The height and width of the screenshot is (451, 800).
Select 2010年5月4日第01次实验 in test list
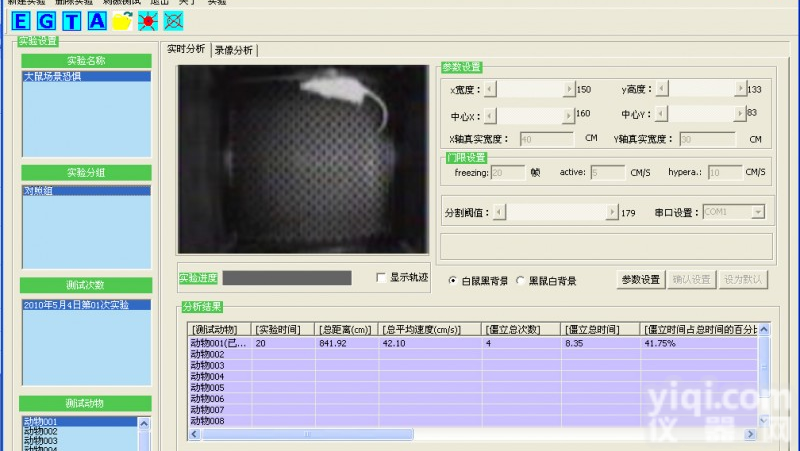(x=82, y=305)
